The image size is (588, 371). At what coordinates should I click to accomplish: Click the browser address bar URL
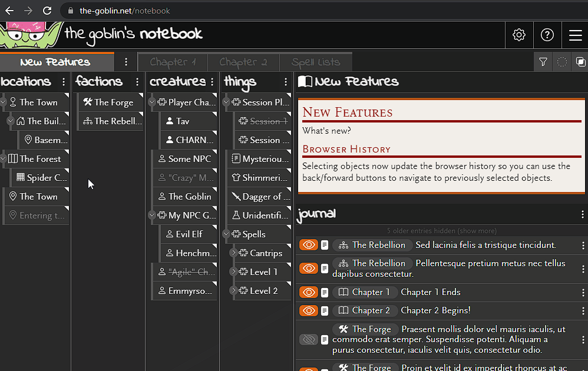[125, 11]
